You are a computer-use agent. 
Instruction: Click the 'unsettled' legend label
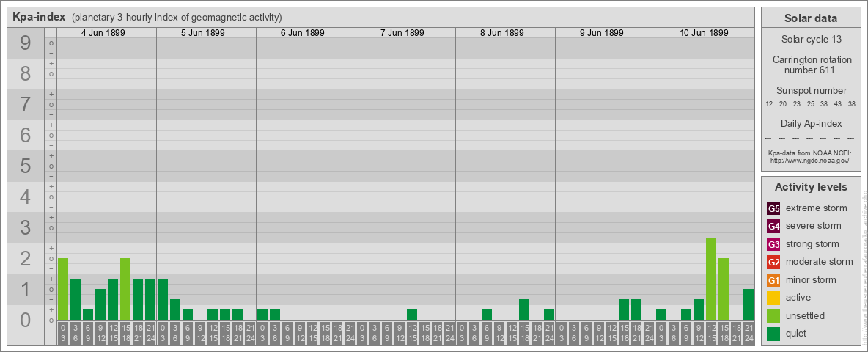[806, 315]
